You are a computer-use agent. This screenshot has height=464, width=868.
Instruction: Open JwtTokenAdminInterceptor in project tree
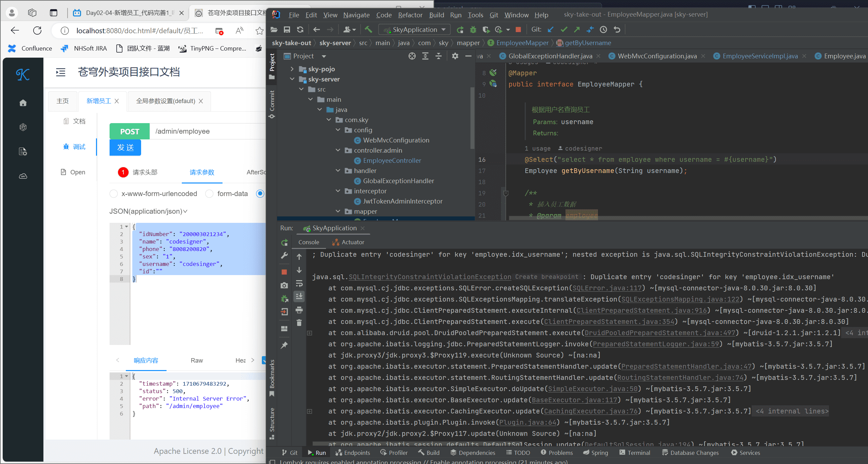(402, 201)
